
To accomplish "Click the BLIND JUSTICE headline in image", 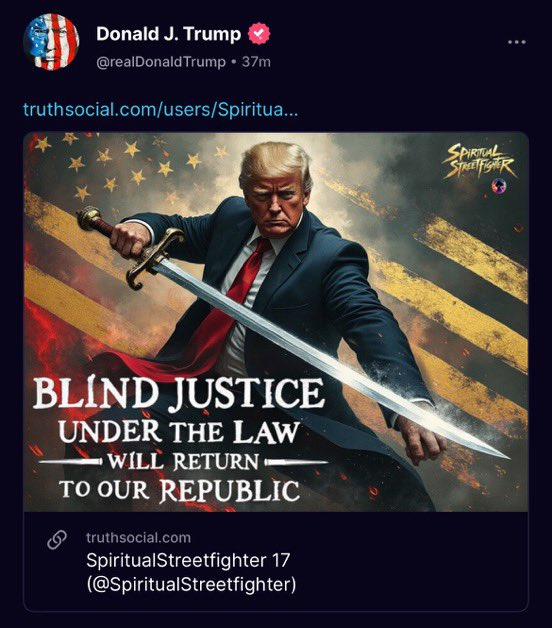I will [x=178, y=394].
